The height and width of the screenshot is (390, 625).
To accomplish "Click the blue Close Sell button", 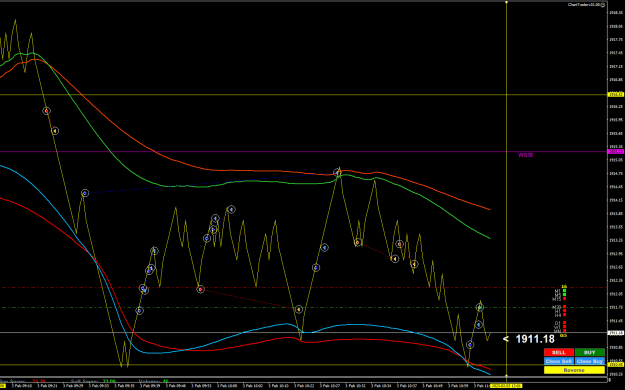I will click(x=559, y=361).
